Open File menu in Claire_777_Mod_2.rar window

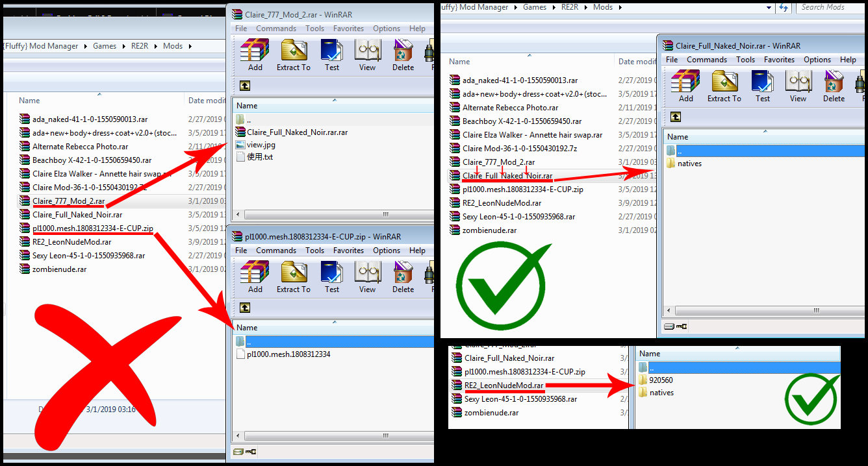241,29
